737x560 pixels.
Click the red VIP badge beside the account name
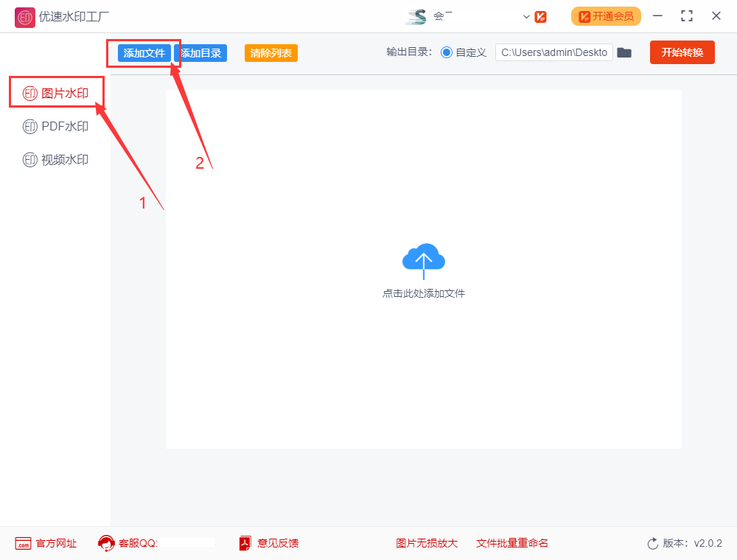540,16
